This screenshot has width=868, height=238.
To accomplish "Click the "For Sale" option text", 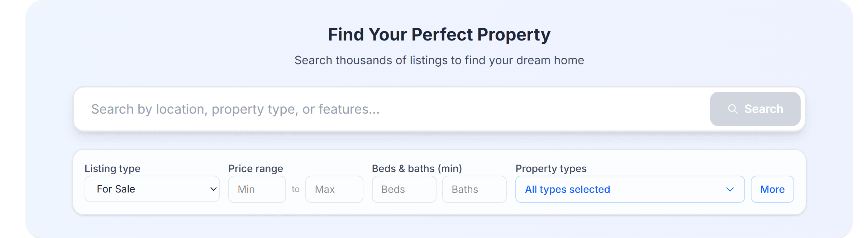I will pyautogui.click(x=116, y=189).
